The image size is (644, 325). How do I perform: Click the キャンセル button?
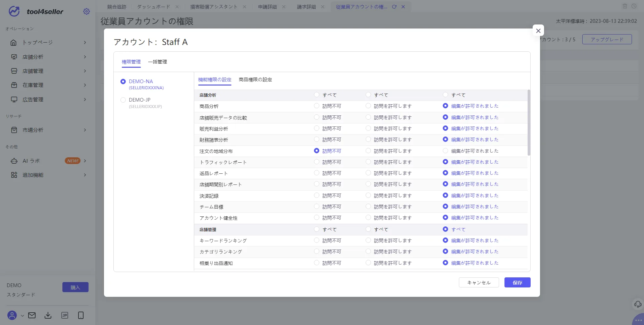[479, 283]
